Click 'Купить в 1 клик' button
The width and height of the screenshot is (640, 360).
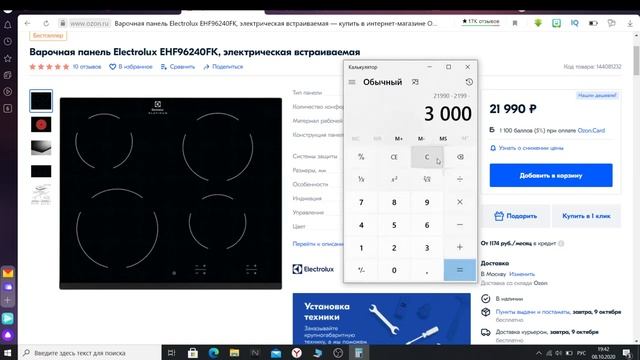click(586, 216)
